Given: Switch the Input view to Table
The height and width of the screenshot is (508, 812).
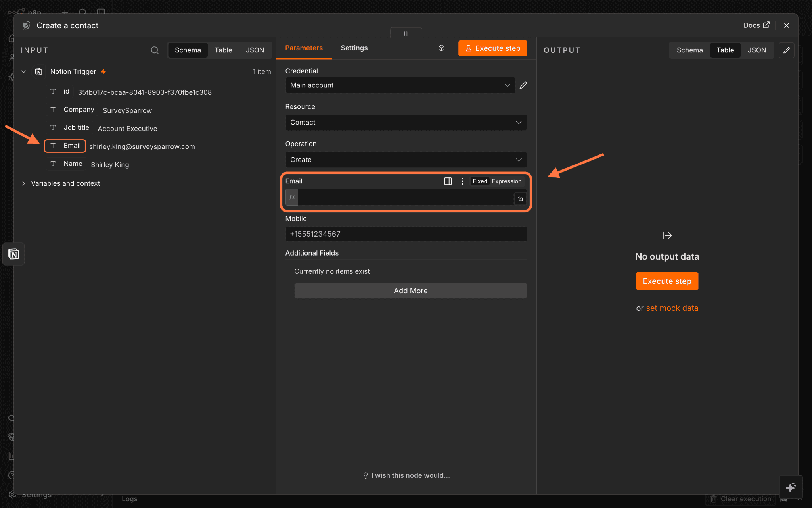Looking at the screenshot, I should click(x=223, y=50).
